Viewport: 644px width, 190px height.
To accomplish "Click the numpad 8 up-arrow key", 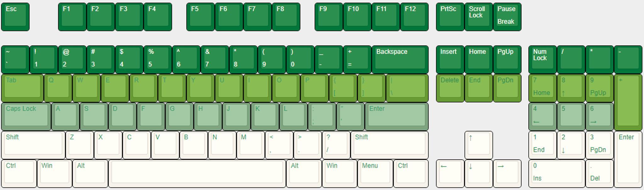I will (x=571, y=88).
